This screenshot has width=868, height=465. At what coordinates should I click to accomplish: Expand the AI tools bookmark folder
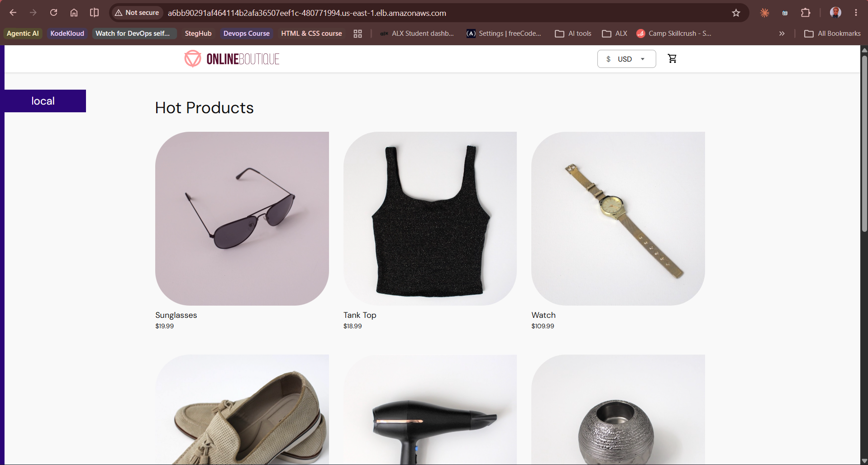573,34
